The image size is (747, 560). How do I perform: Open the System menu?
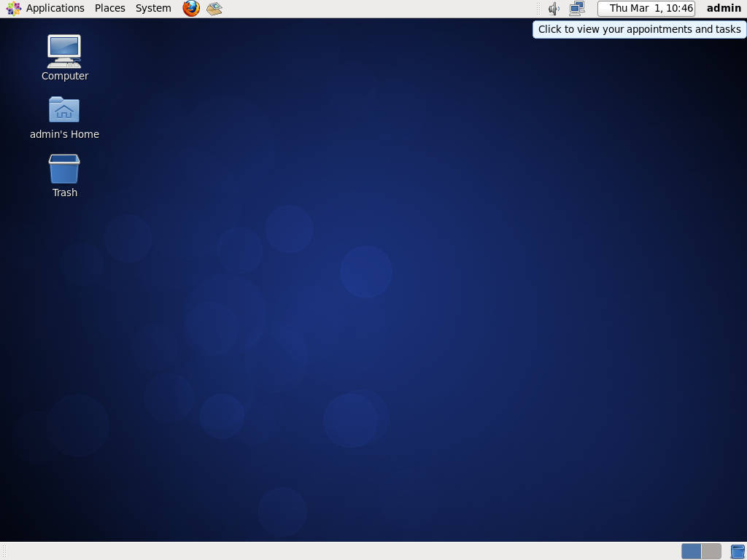(153, 8)
